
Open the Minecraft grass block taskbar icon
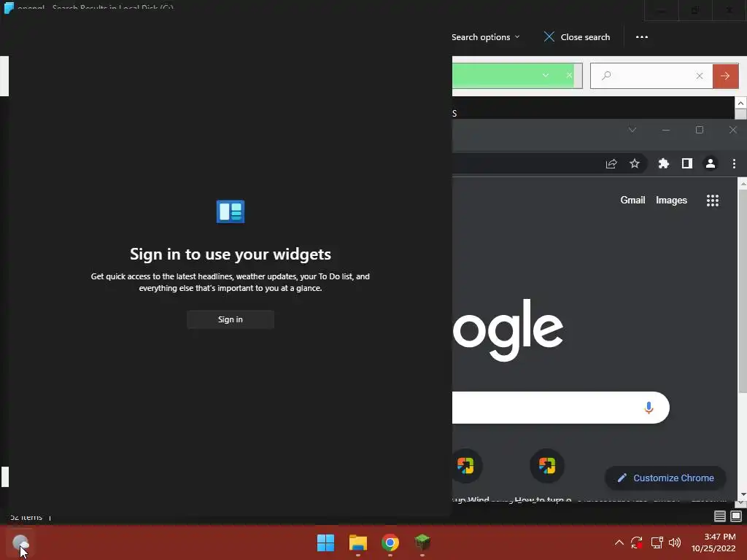point(422,542)
